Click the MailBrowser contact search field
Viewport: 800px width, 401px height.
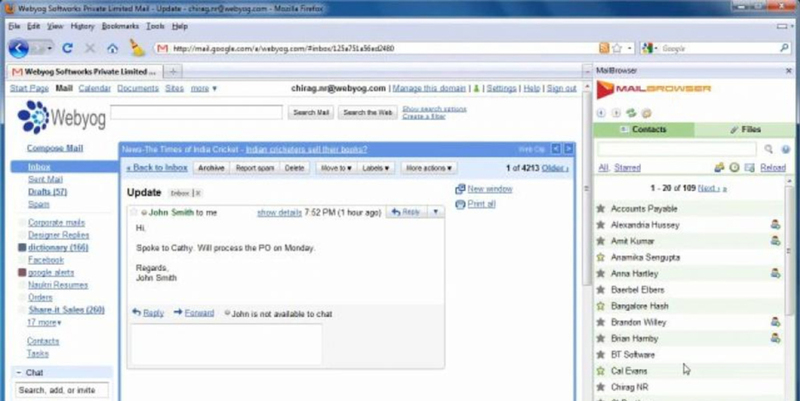click(676, 149)
